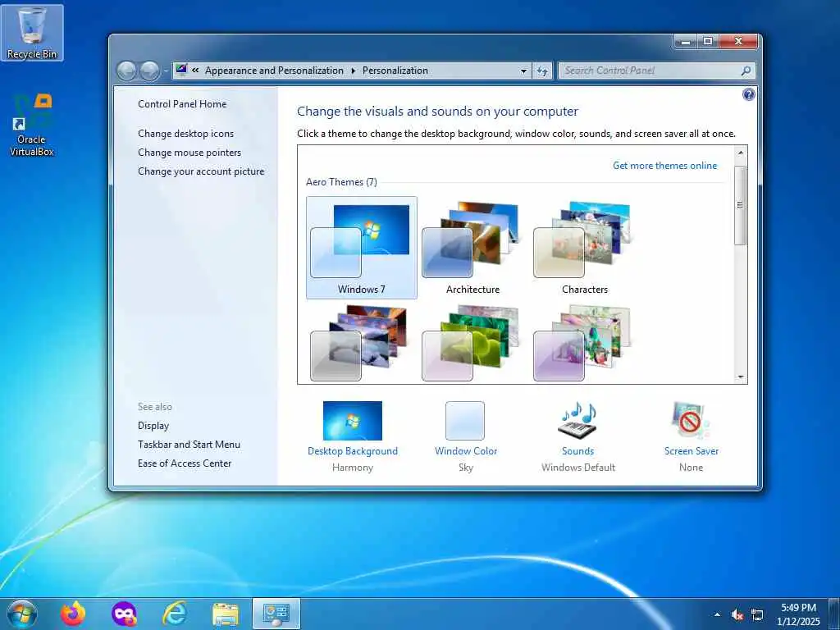Screen dimensions: 840x630
Task: Open the Screen Saver icon
Action: tap(691, 421)
